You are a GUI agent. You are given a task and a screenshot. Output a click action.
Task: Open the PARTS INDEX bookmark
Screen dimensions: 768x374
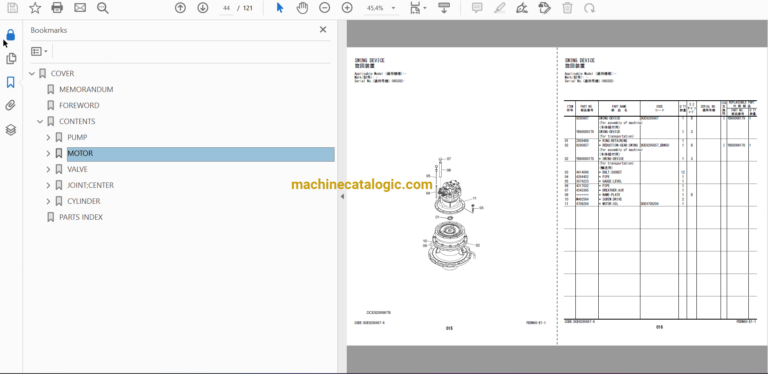pyautogui.click(x=81, y=217)
